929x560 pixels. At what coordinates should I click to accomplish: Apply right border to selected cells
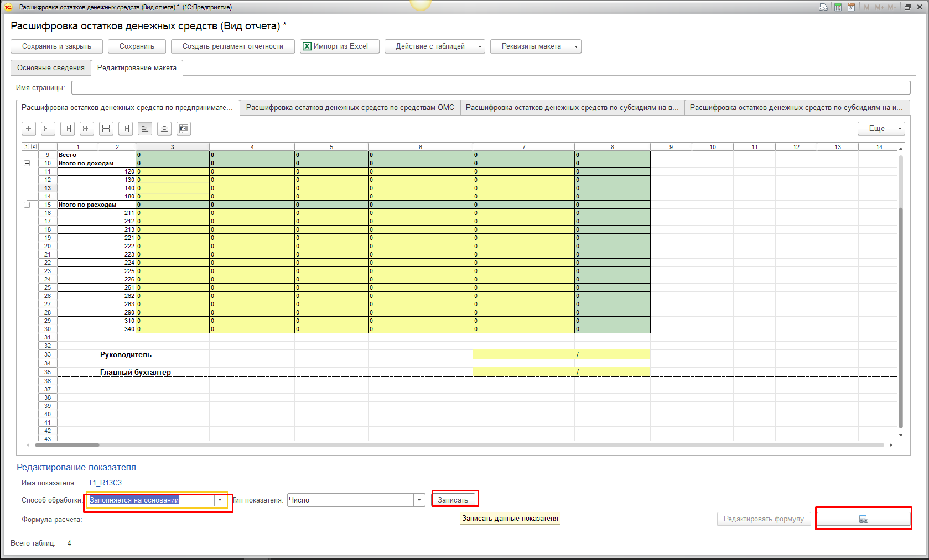68,129
